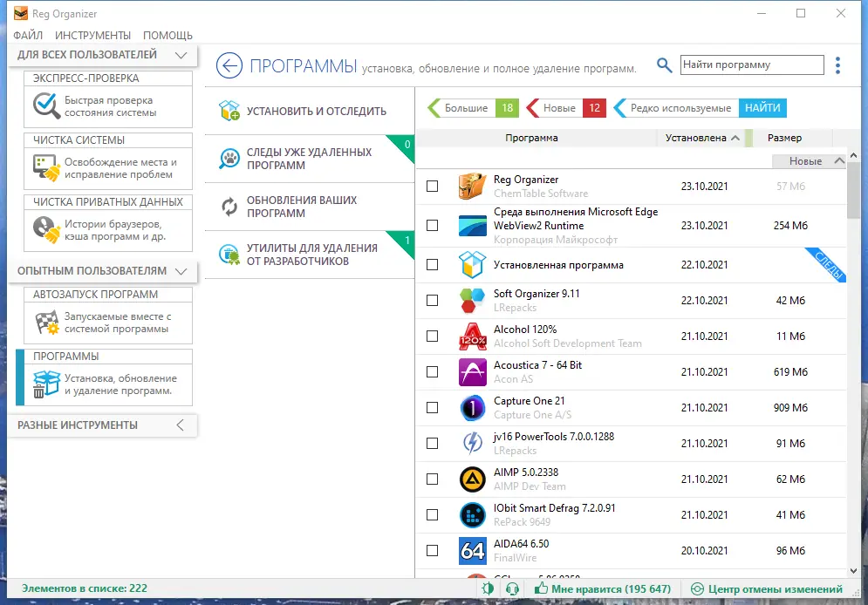Click the Soft Organizer 9.11 icon
This screenshot has height=605, width=868.
pos(472,300)
